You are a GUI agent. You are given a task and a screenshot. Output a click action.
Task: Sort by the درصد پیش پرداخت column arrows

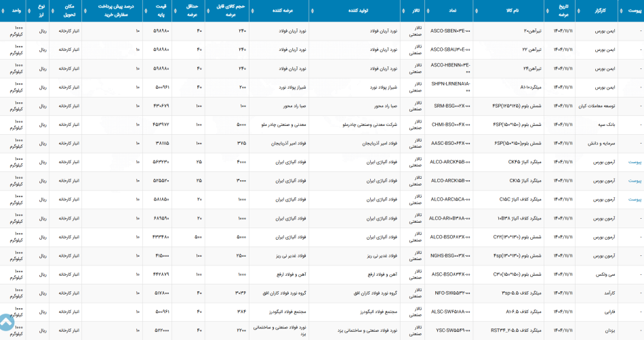tap(85, 11)
